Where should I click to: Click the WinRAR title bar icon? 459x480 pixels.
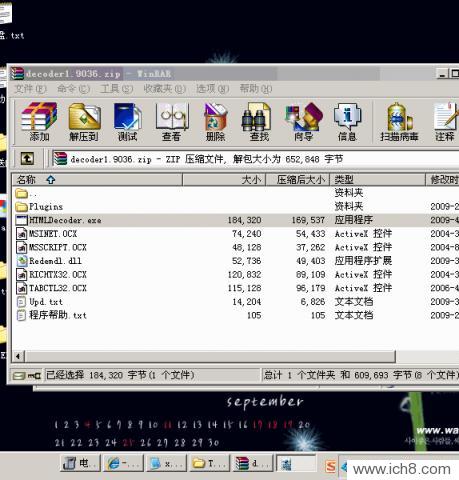[17, 73]
